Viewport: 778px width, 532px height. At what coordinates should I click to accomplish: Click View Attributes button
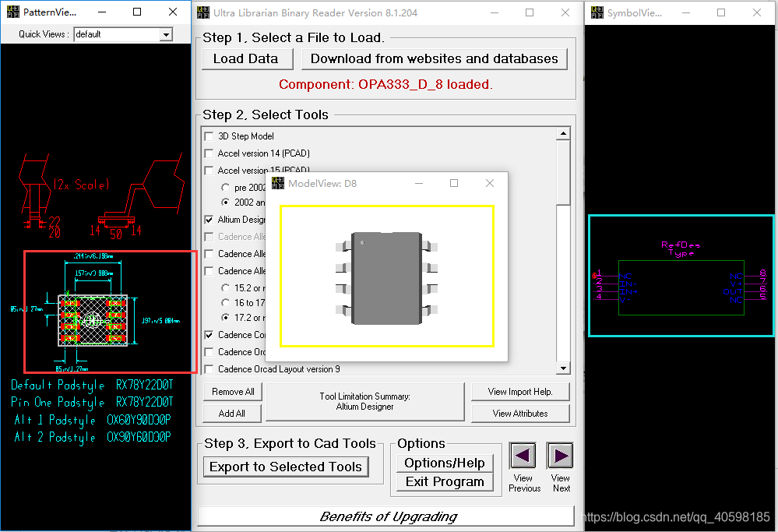[x=520, y=414]
